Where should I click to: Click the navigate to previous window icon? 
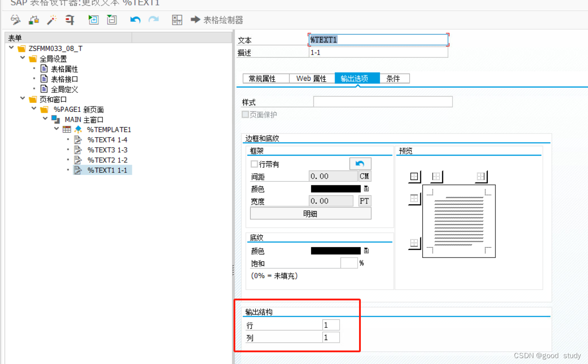click(112, 20)
